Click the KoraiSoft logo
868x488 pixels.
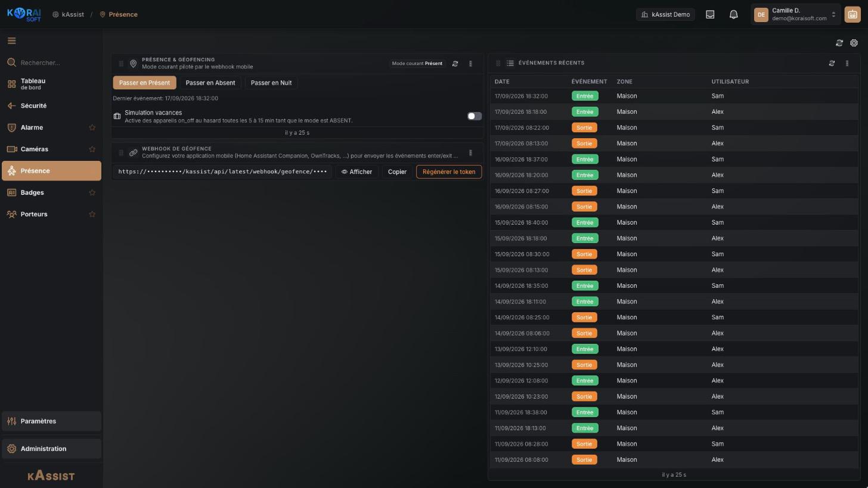click(x=24, y=14)
